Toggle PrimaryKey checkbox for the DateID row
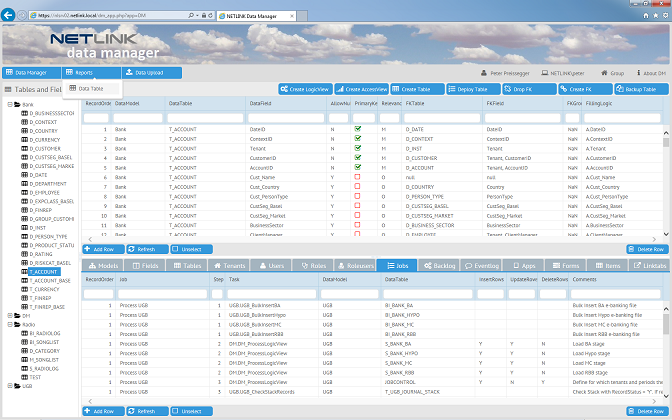 pos(357,129)
